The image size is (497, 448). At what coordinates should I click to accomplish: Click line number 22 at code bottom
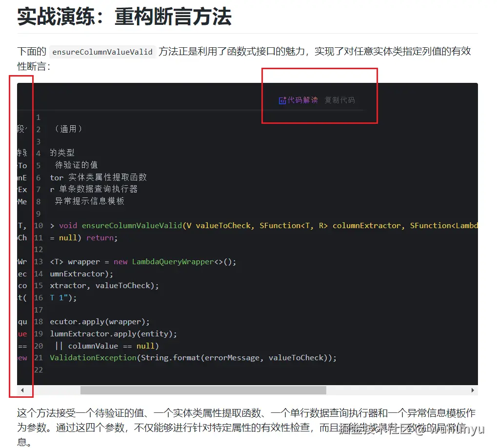pos(38,370)
